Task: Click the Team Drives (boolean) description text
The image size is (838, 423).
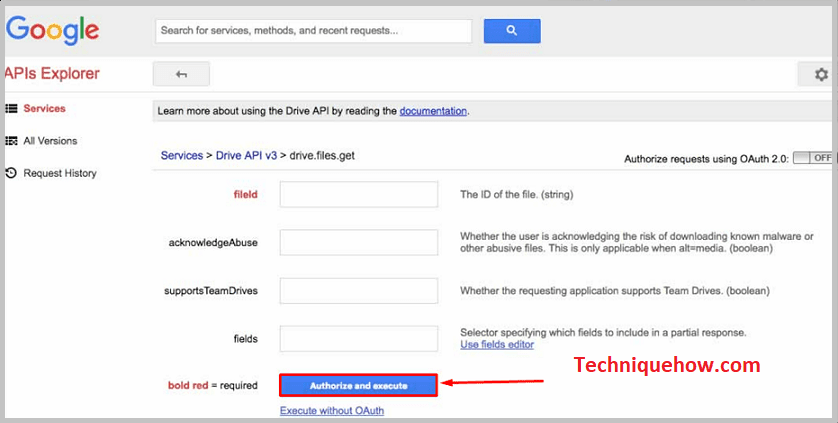Action: tap(615, 291)
